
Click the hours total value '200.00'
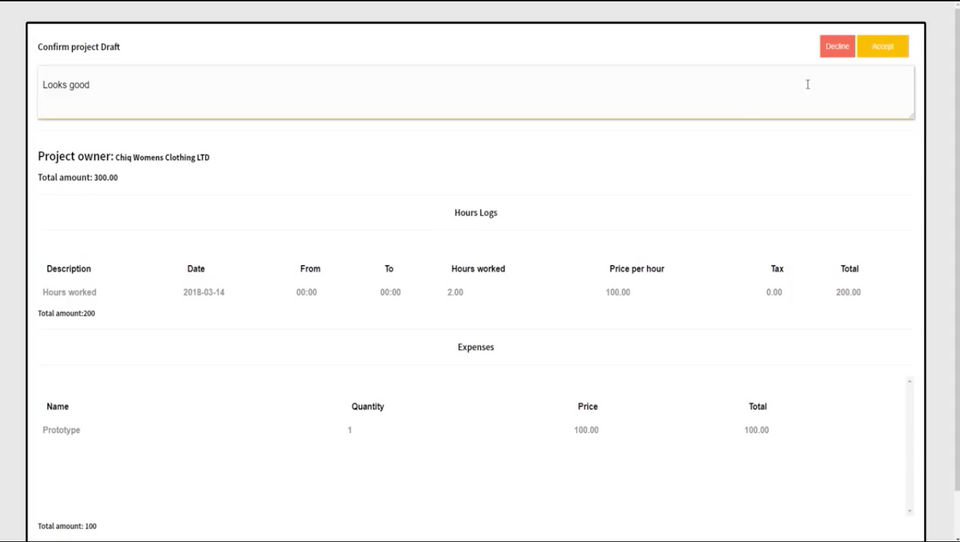click(x=848, y=292)
